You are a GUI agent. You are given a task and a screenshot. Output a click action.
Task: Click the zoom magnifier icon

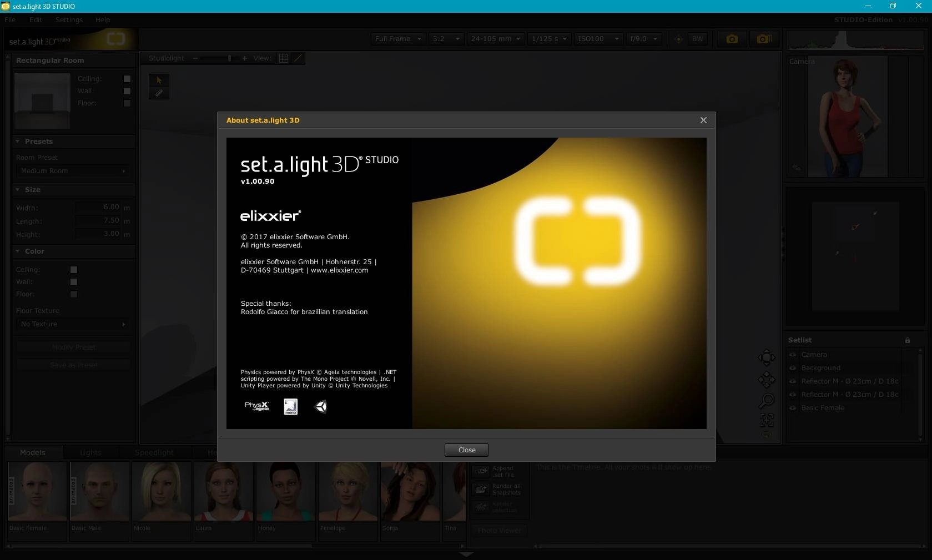point(767,400)
